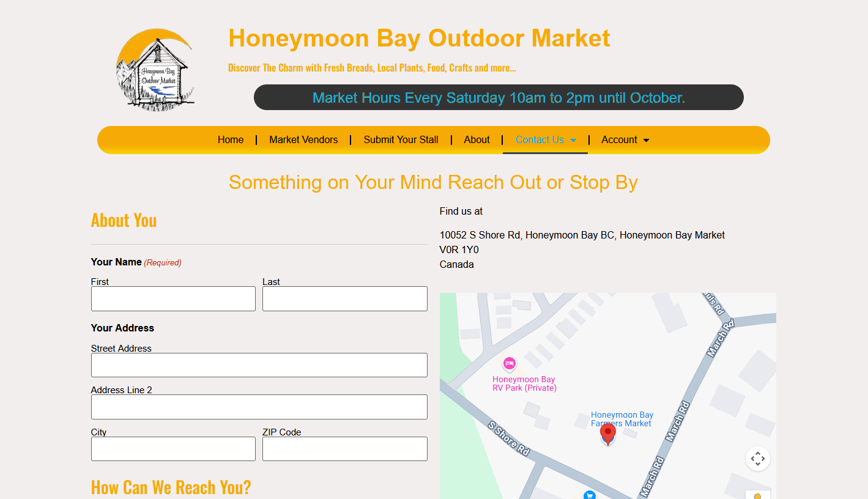Open Submit Your Stall page

(401, 139)
